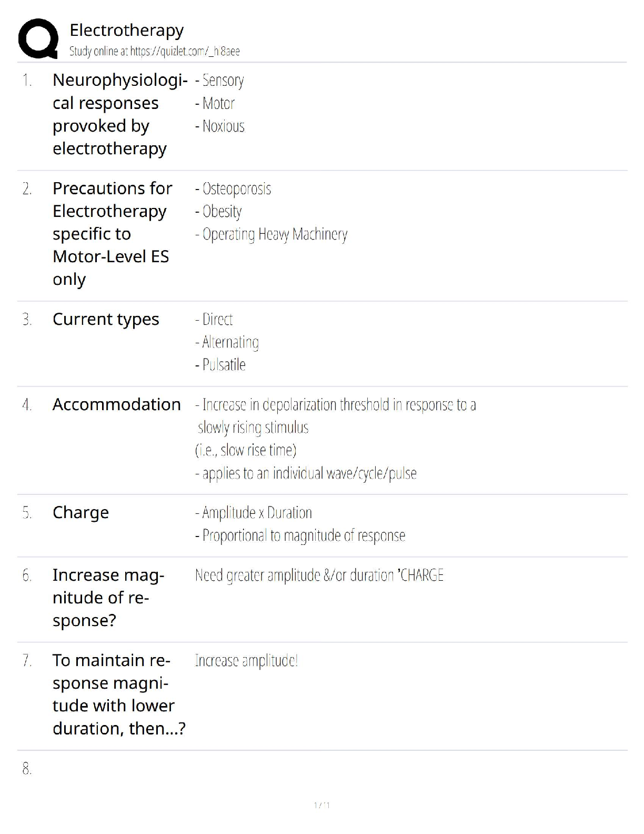Viewport: 644px width, 834px height.
Task: Select the term Neurophysiological responses provoked by electrotherapy
Action: 120,114
